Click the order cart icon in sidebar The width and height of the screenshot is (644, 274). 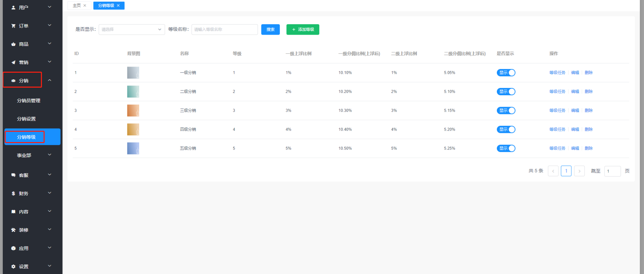point(14,26)
